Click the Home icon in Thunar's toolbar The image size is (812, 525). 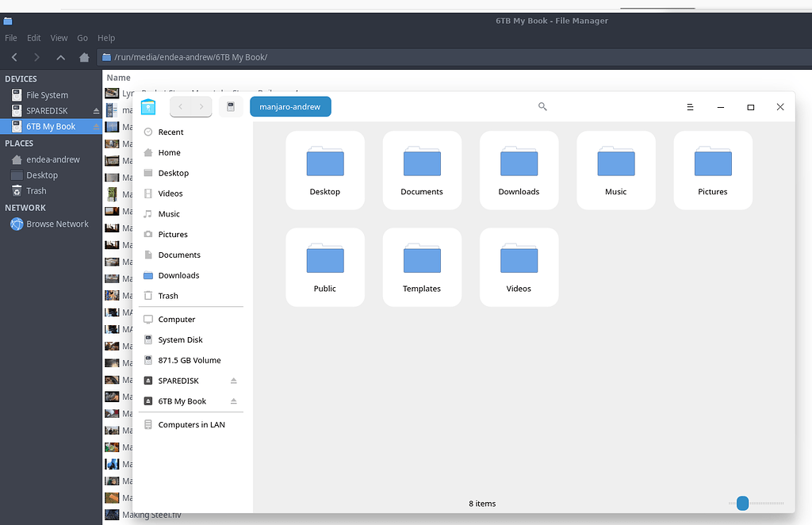tap(84, 57)
